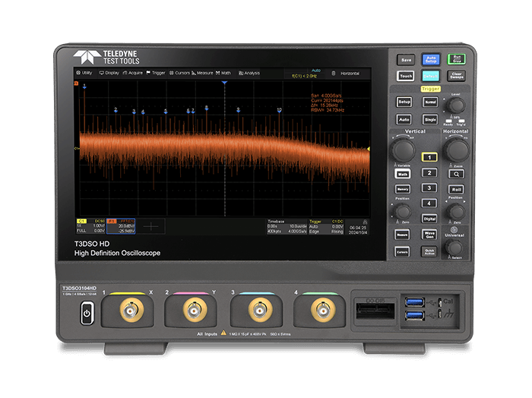532x398 pixels.
Task: Open the Acquire dropdown menu
Action: tap(133, 73)
